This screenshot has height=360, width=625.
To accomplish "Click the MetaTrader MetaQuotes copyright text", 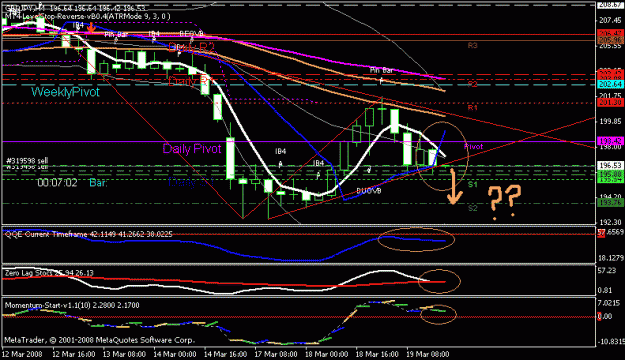I will pyautogui.click(x=99, y=340).
